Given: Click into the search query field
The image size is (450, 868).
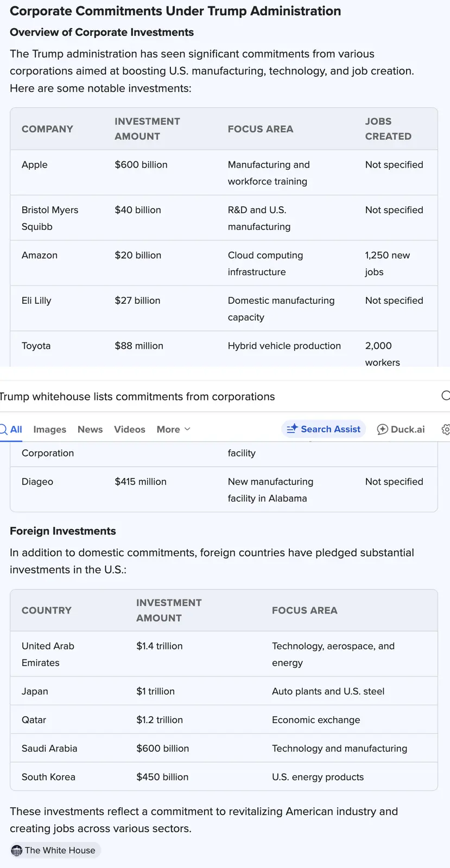Looking at the screenshot, I should [x=163, y=397].
